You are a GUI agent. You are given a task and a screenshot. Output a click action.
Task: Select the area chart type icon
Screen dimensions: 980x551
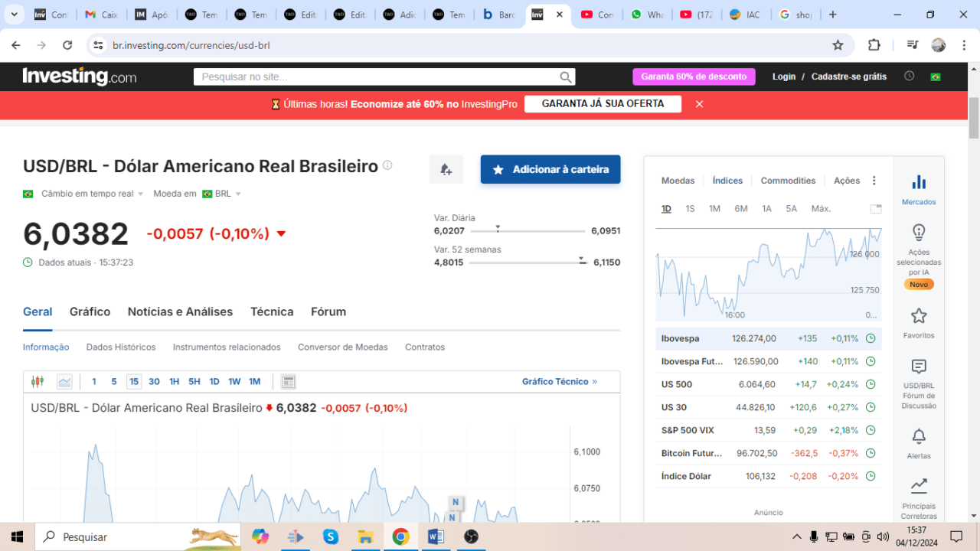(64, 381)
